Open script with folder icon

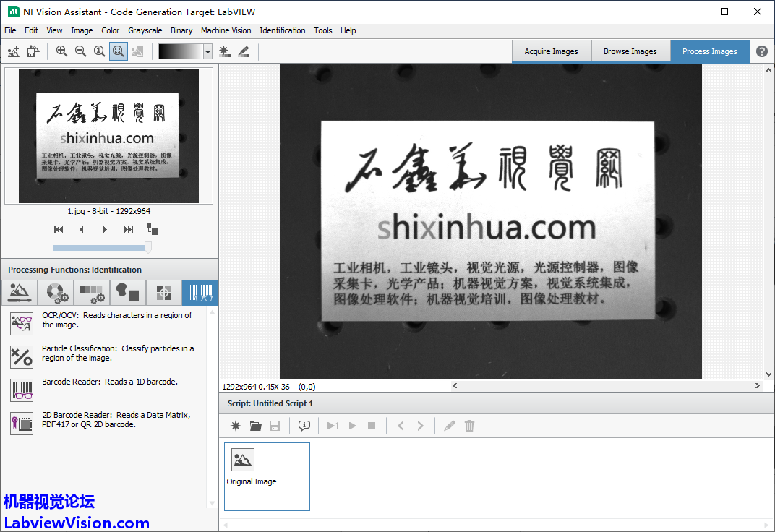[255, 426]
